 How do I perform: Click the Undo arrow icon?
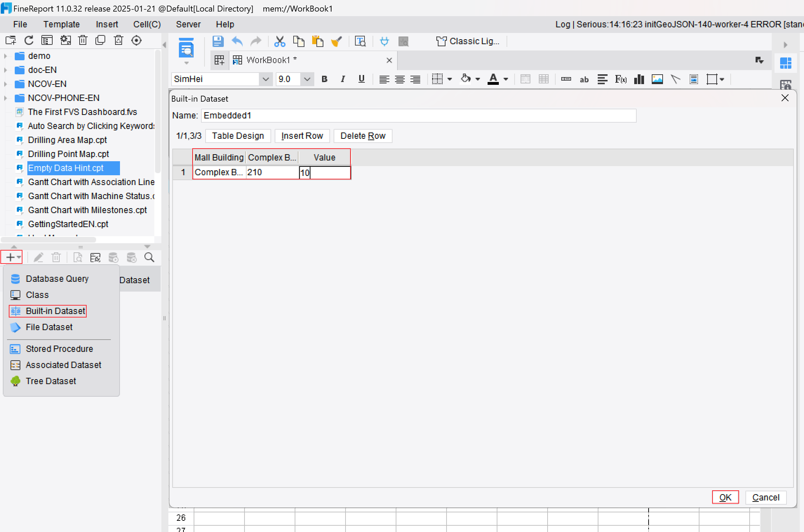coord(237,41)
